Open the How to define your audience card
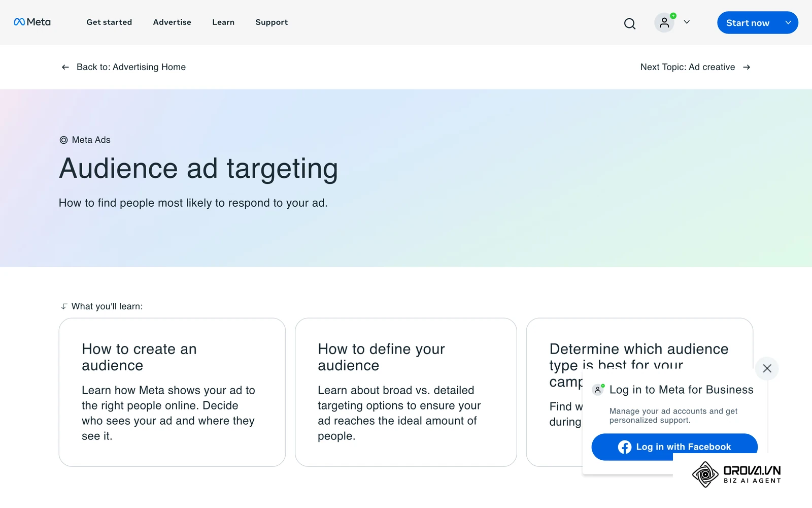The image size is (812, 508). (406, 392)
